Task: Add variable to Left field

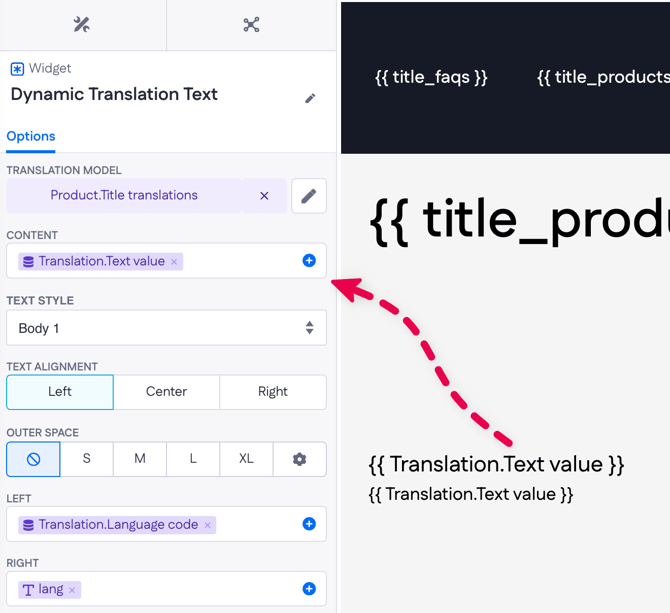Action: coord(309,524)
